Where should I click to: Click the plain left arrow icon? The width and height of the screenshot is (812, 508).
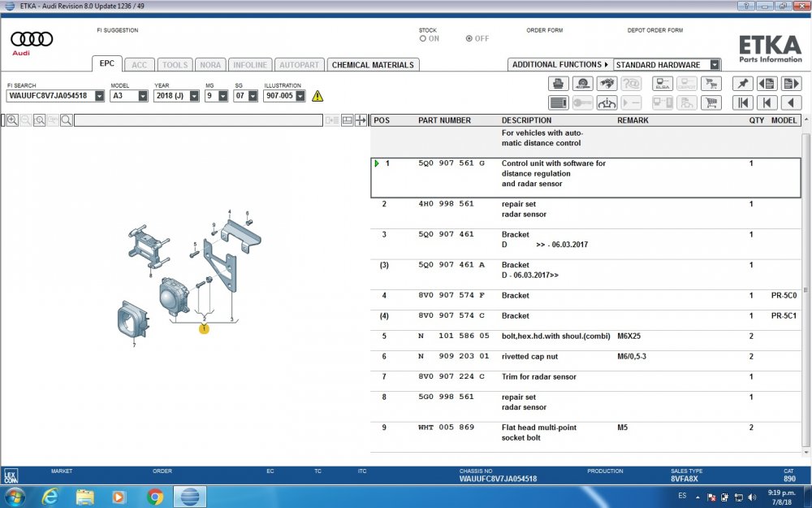[791, 102]
